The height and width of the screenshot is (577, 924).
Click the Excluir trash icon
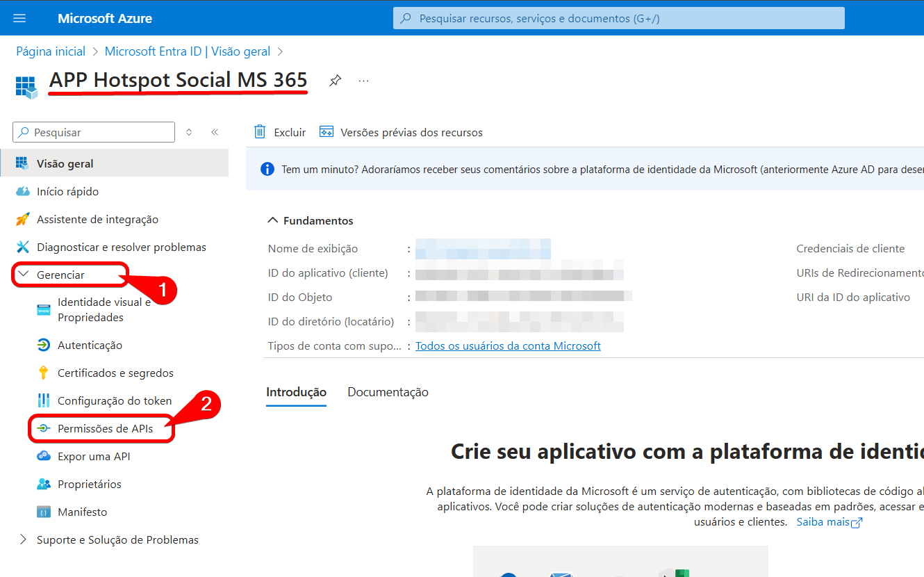[x=261, y=132]
